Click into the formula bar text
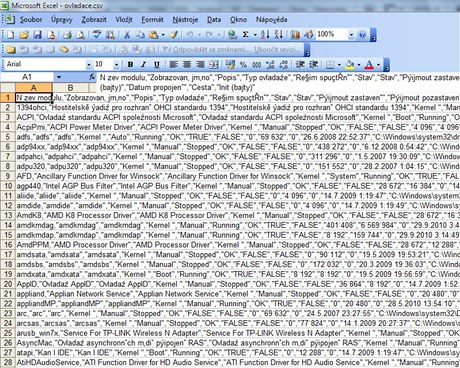Viewport: 460px width, 368px height. (x=279, y=83)
